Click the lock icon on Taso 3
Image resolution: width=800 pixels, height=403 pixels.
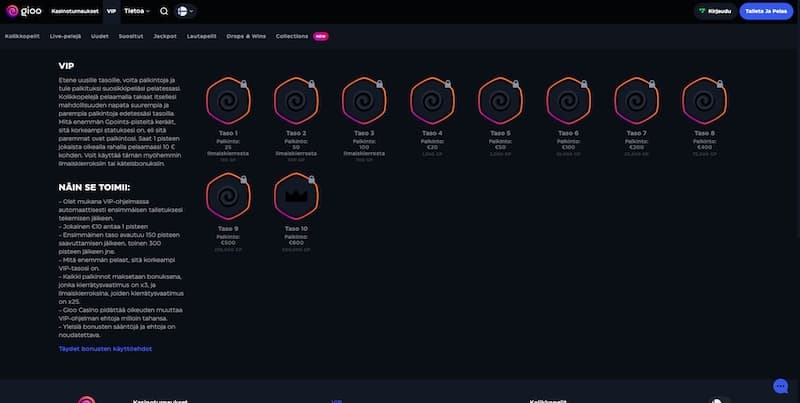[380, 84]
